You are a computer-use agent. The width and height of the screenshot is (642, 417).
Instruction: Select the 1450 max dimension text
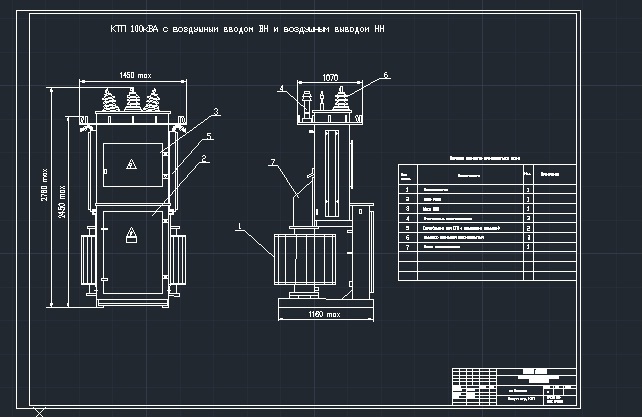tap(135, 75)
